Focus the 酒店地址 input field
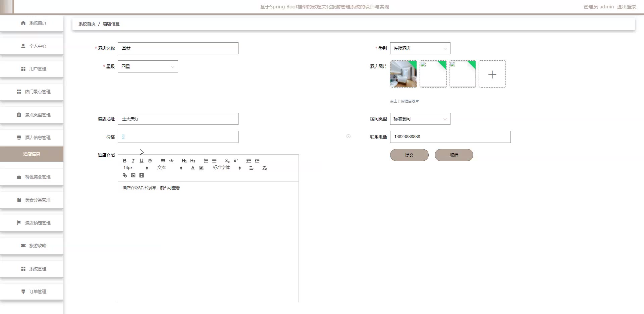This screenshot has height=314, width=644. 178,119
